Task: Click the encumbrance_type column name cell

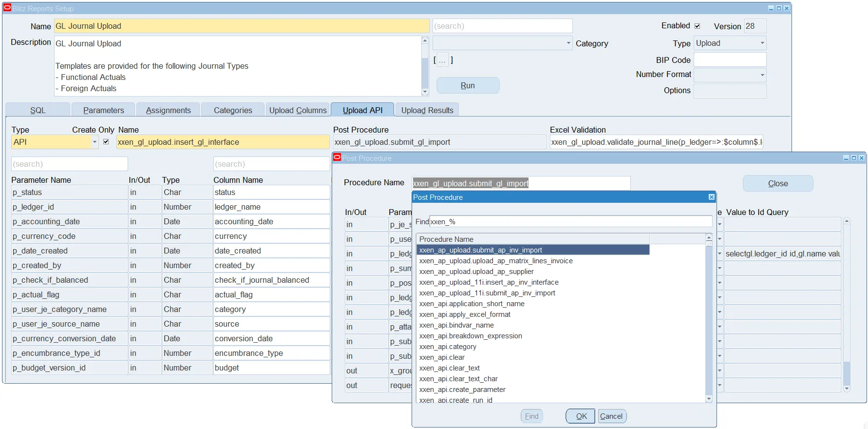Action: [271, 353]
